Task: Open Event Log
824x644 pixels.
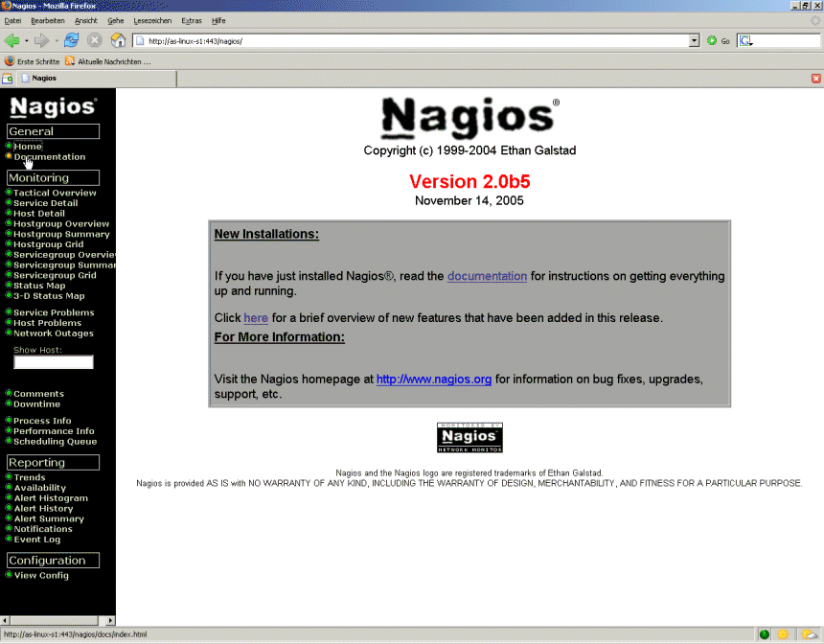Action: coord(36,540)
